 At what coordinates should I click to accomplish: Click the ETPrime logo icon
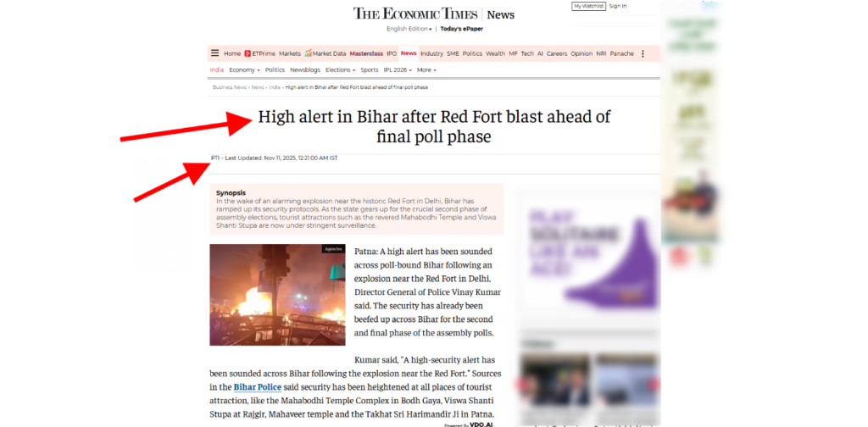(248, 53)
